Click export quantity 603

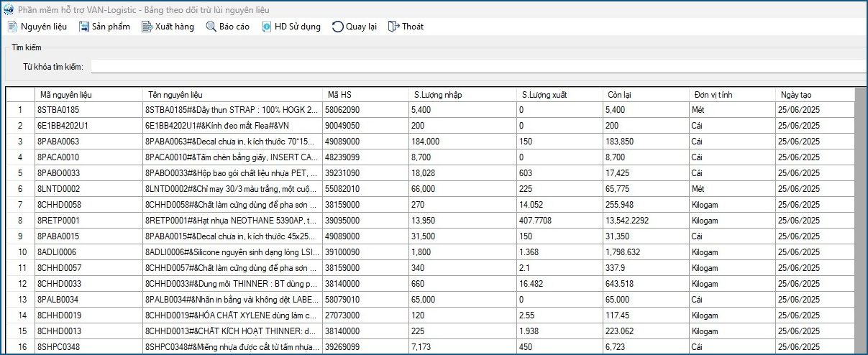coord(559,173)
